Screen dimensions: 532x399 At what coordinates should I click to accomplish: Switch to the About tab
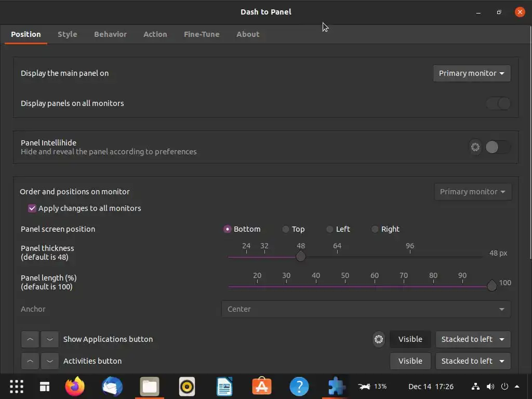click(x=248, y=34)
